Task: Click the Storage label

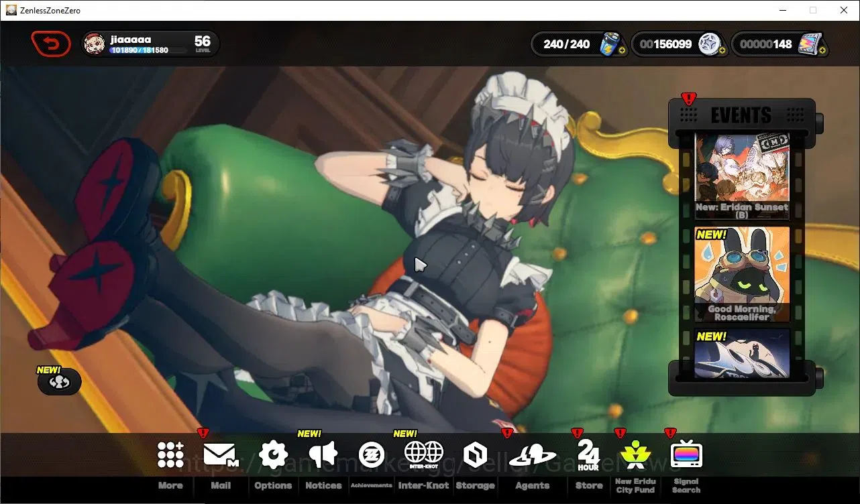Action: tap(475, 486)
